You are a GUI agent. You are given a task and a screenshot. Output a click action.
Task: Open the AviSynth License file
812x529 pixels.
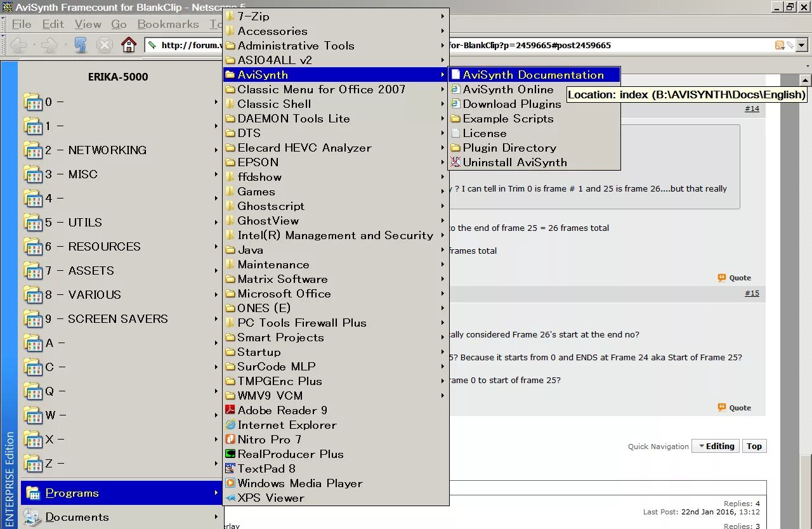click(x=534, y=133)
